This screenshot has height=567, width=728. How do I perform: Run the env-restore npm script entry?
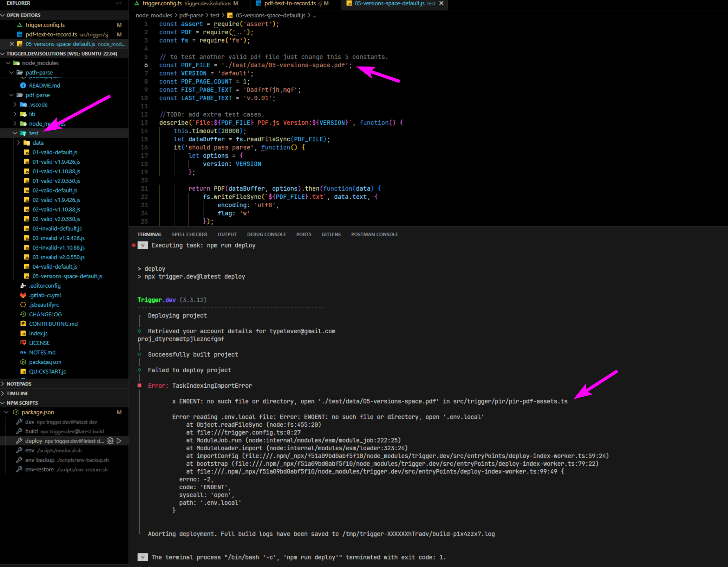click(x=64, y=469)
